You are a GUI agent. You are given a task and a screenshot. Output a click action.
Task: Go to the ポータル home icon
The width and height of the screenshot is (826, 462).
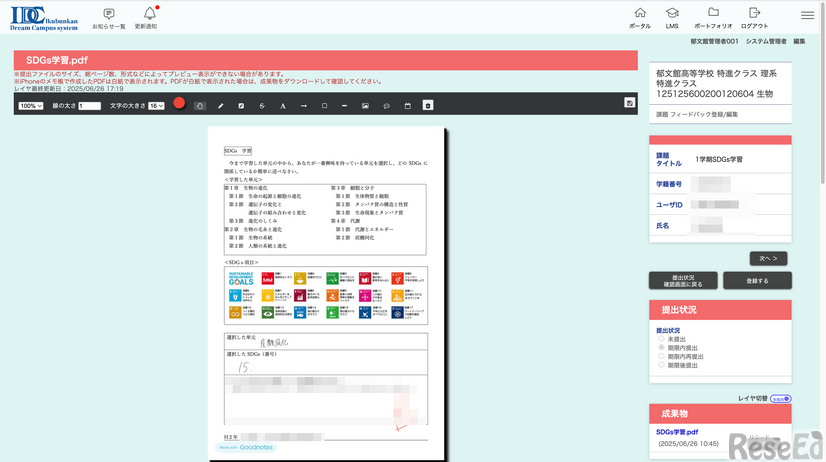(640, 18)
